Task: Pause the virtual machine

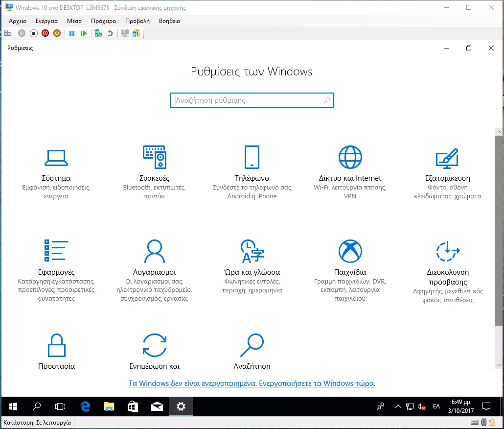Action: 71,33
